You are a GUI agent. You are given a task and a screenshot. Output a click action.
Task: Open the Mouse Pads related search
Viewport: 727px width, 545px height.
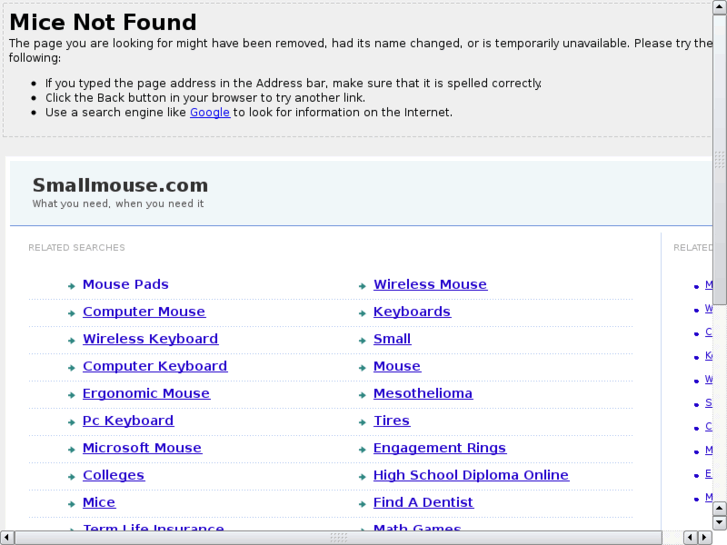pyautogui.click(x=125, y=285)
